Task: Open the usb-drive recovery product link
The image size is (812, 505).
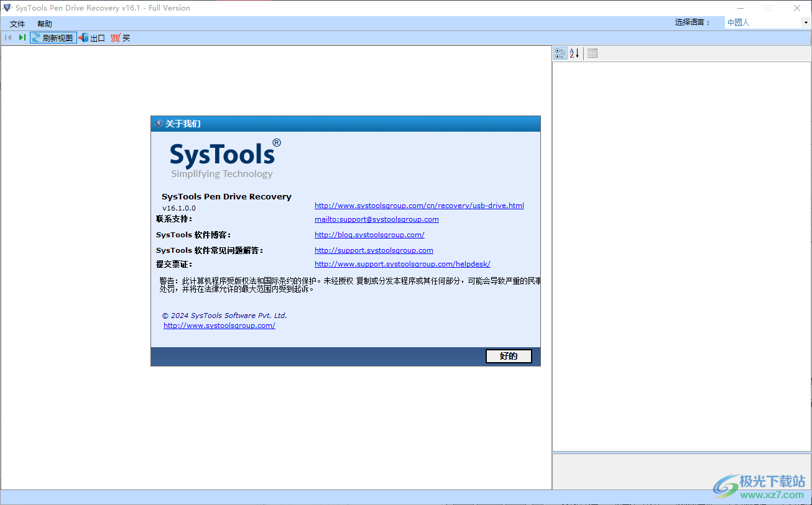Action: (x=419, y=205)
